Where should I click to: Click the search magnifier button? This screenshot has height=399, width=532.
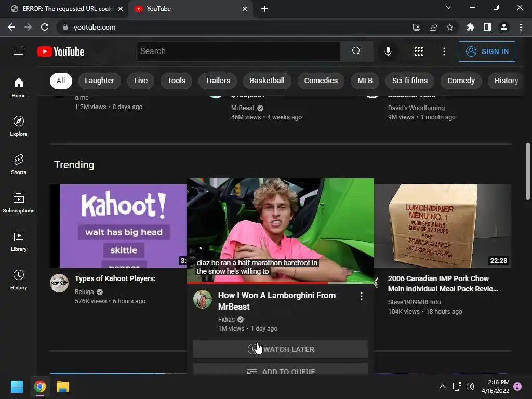356,51
